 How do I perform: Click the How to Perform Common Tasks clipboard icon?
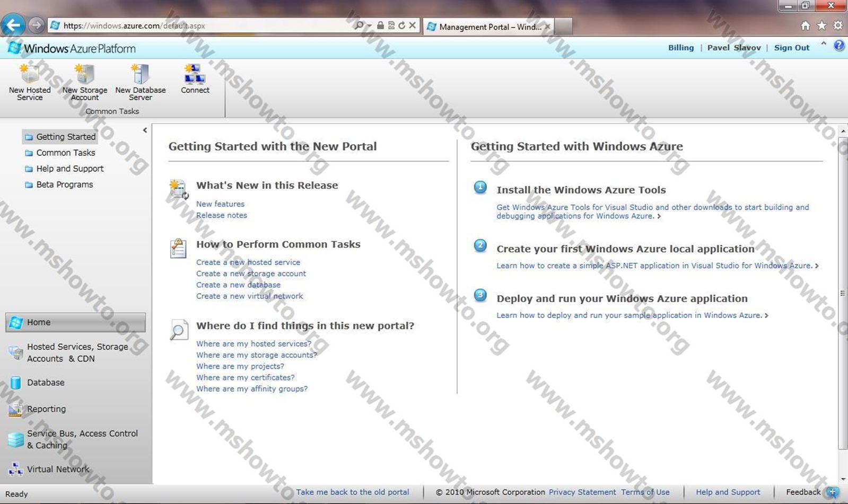click(178, 248)
